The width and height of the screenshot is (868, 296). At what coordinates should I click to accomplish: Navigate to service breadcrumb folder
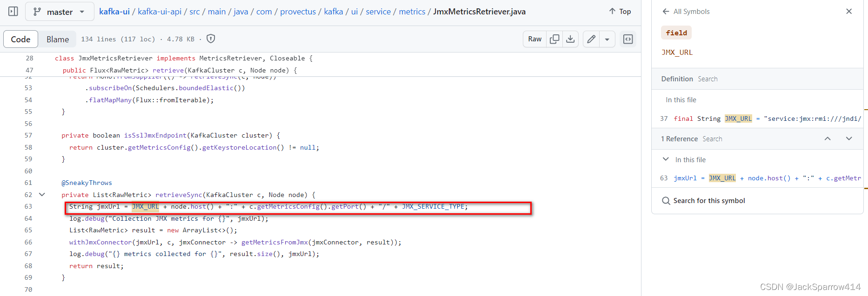378,12
